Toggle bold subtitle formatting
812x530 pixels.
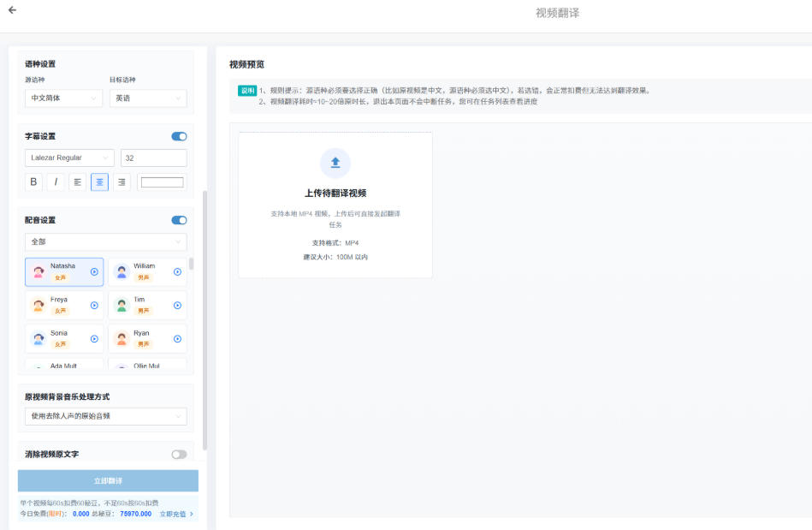point(33,182)
